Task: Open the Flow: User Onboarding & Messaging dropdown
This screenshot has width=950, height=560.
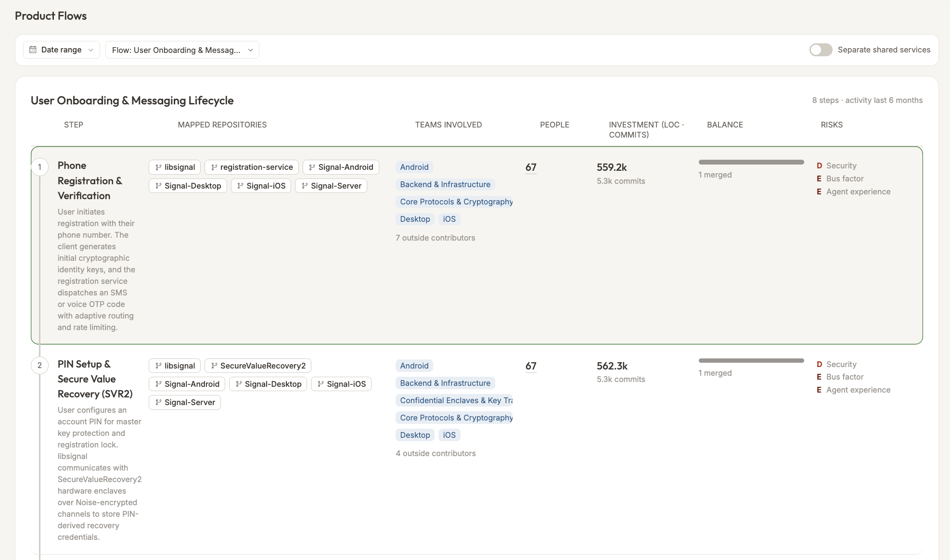Action: tap(182, 50)
